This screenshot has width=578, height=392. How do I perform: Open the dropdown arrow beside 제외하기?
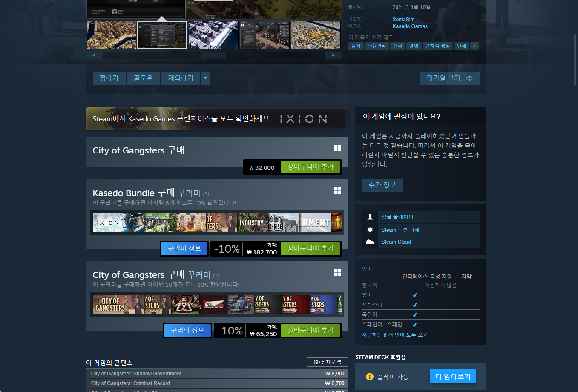click(x=206, y=78)
